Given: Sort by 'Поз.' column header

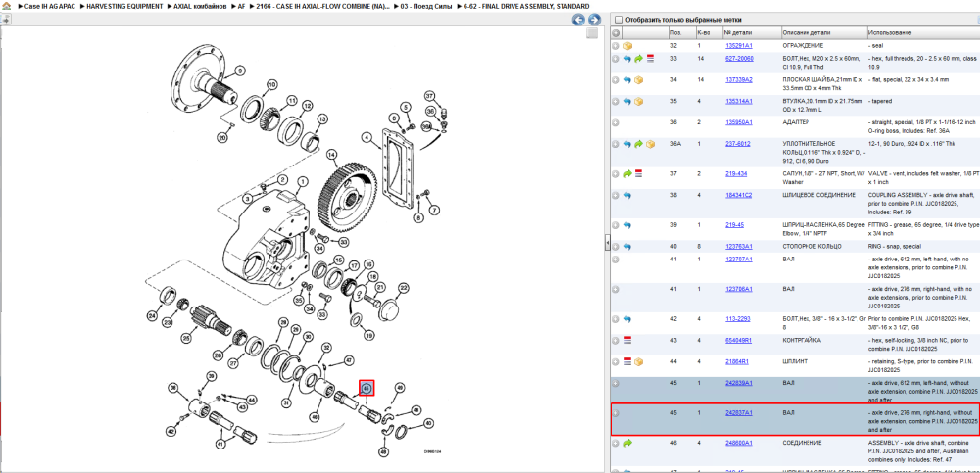Looking at the screenshot, I should point(675,32).
